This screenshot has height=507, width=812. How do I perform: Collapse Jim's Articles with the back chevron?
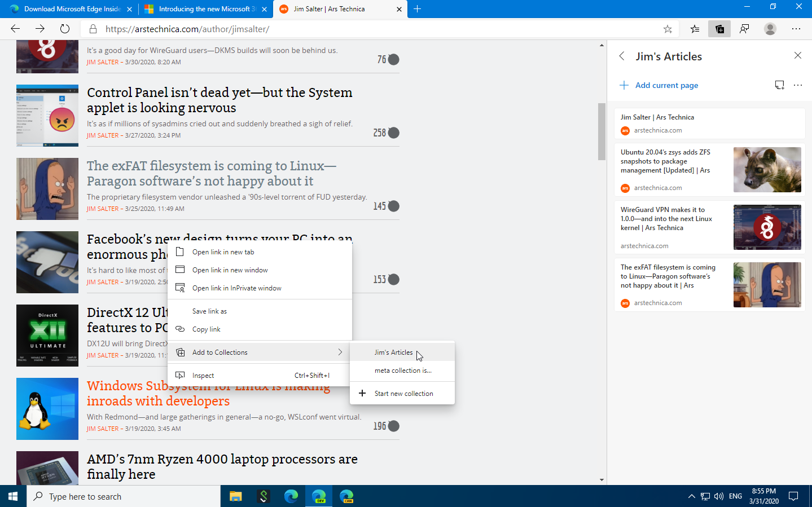click(621, 56)
